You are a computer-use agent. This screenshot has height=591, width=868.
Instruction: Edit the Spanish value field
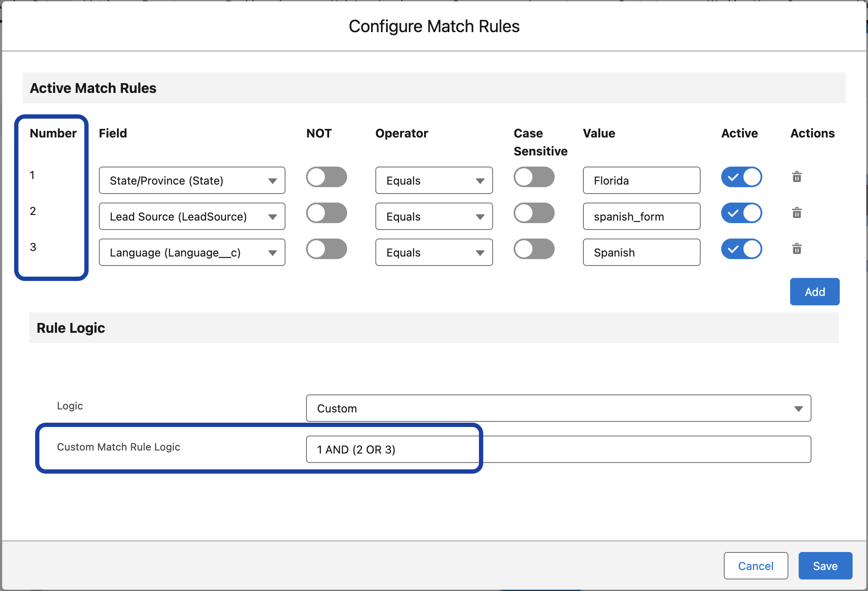click(642, 252)
